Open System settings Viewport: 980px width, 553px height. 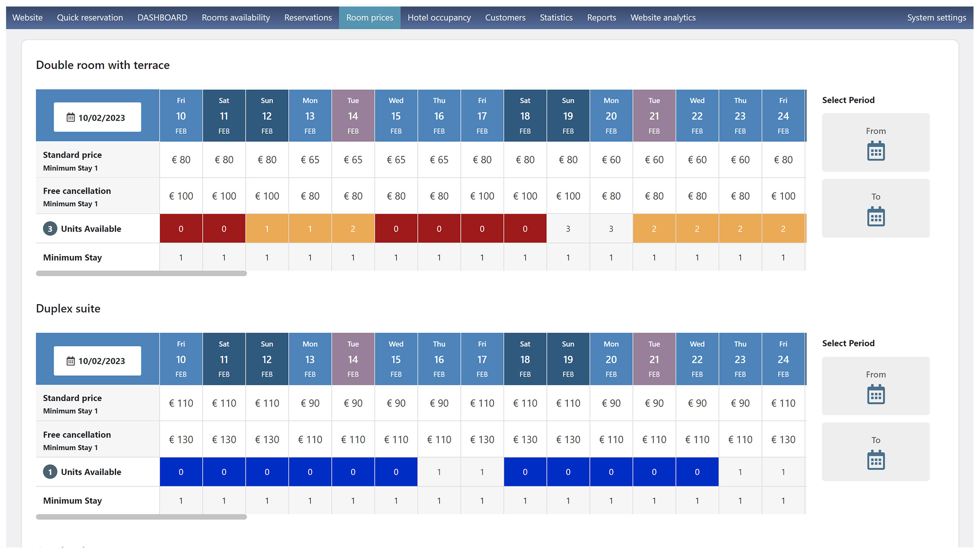936,18
